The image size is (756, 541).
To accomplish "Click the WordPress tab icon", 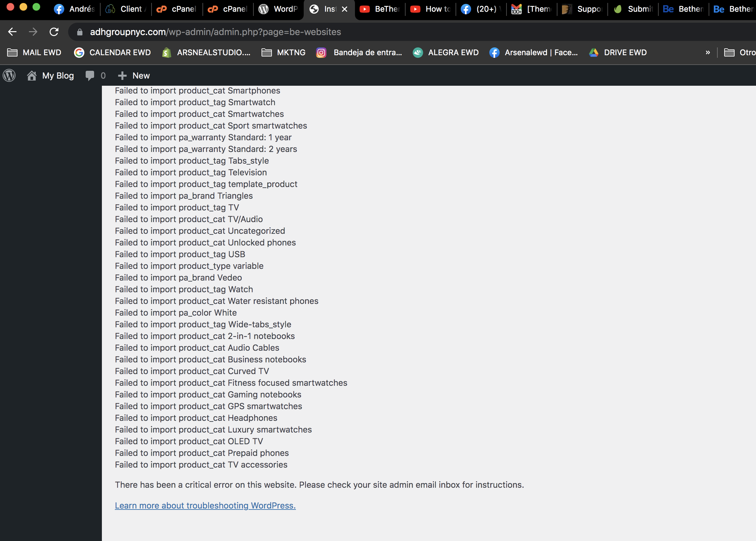I will [x=265, y=9].
